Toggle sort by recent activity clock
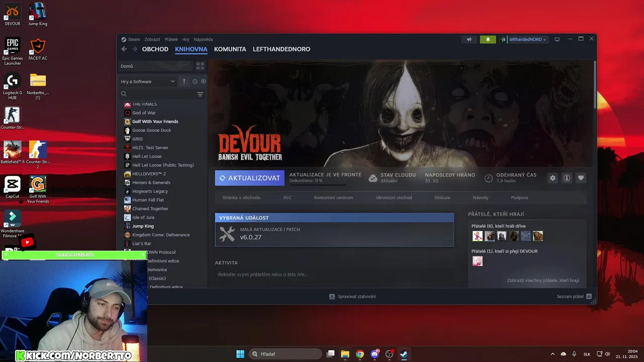644x362 pixels. (x=195, y=81)
